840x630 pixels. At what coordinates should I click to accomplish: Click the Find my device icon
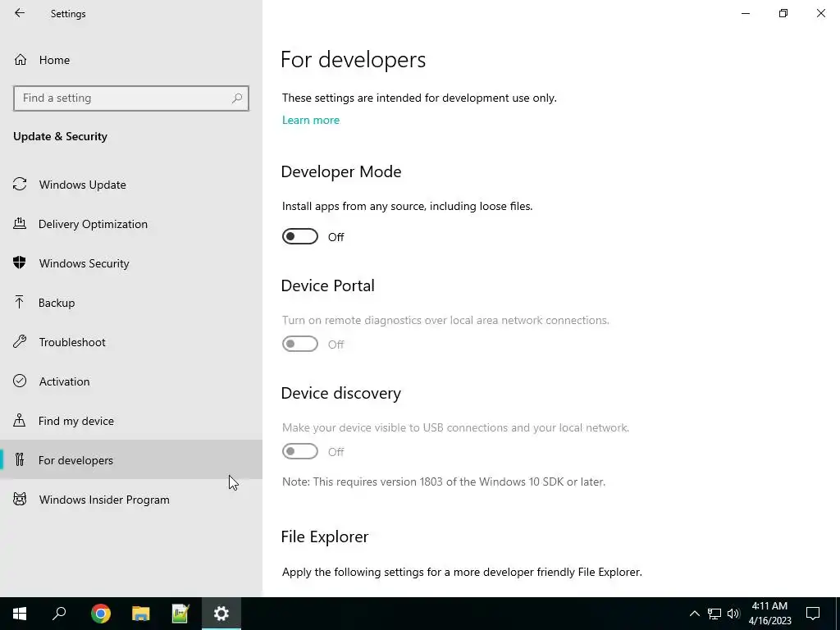(x=20, y=420)
